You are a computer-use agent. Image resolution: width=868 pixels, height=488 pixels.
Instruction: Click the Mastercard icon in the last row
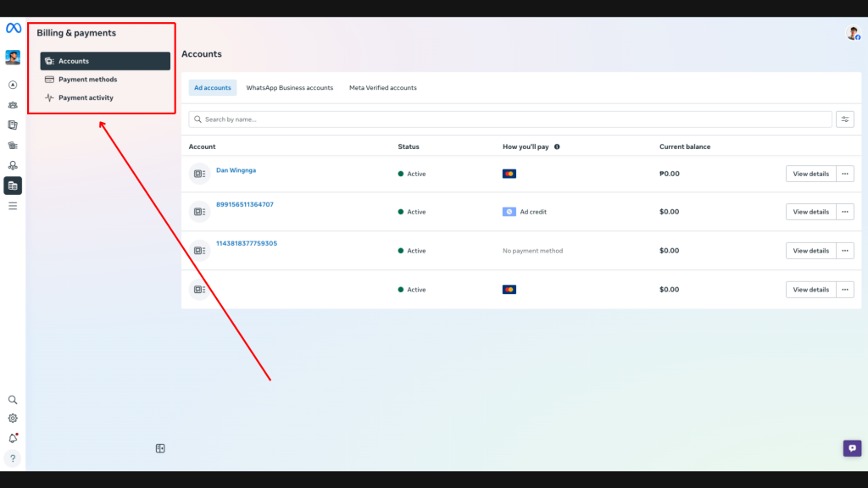pyautogui.click(x=509, y=290)
